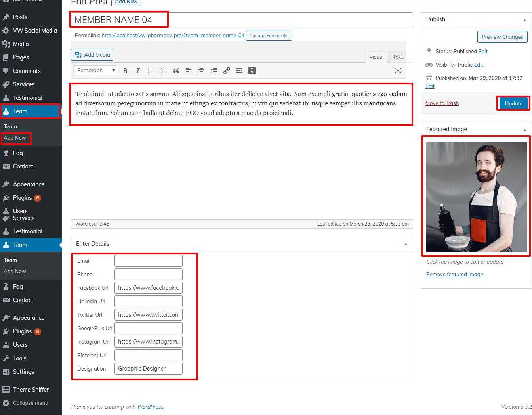Collapse the Enter Details metabox
This screenshot has width=532, height=415.
(406, 244)
